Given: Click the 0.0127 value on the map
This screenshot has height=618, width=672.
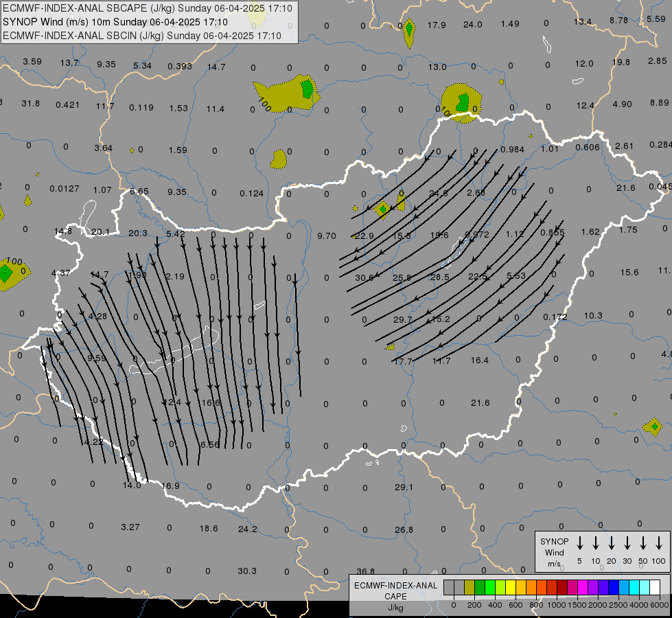Looking at the screenshot, I should point(65,189).
